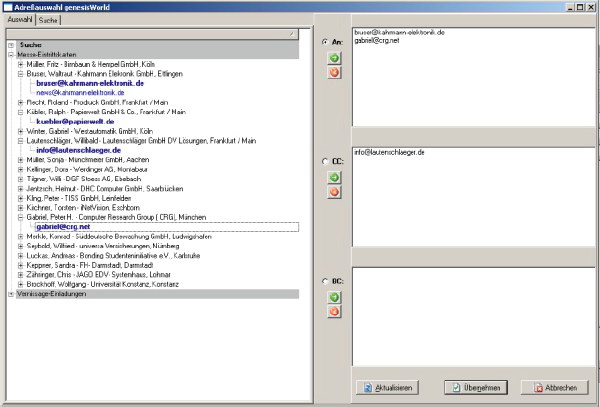Expand Winter, Gabriel entry
Screen dimensions: 600x407
click(21, 131)
